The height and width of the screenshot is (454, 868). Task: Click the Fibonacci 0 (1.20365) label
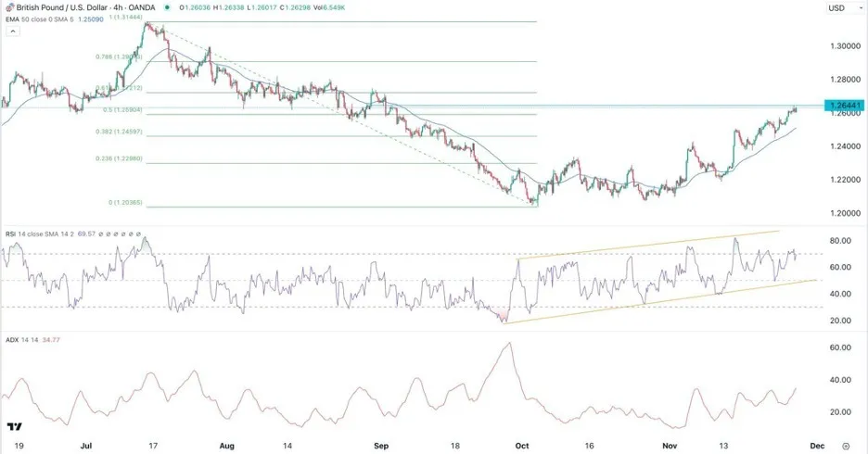126,203
